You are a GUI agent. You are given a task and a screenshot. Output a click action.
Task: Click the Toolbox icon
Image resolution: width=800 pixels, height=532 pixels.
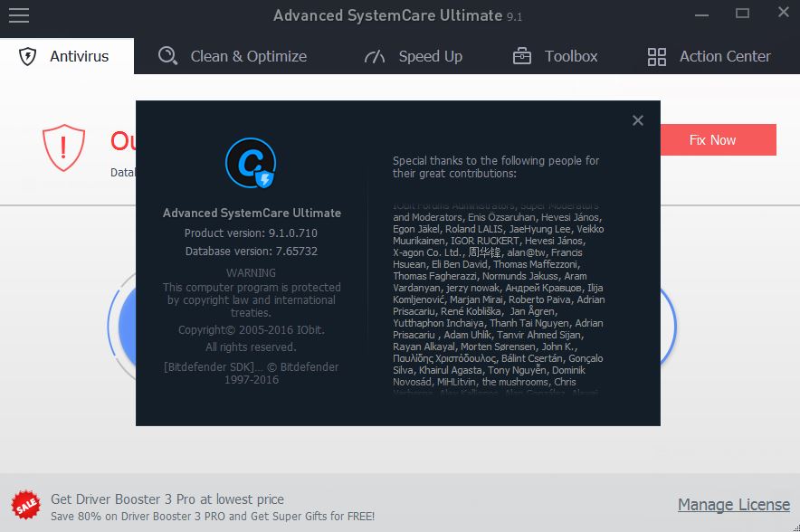520,55
